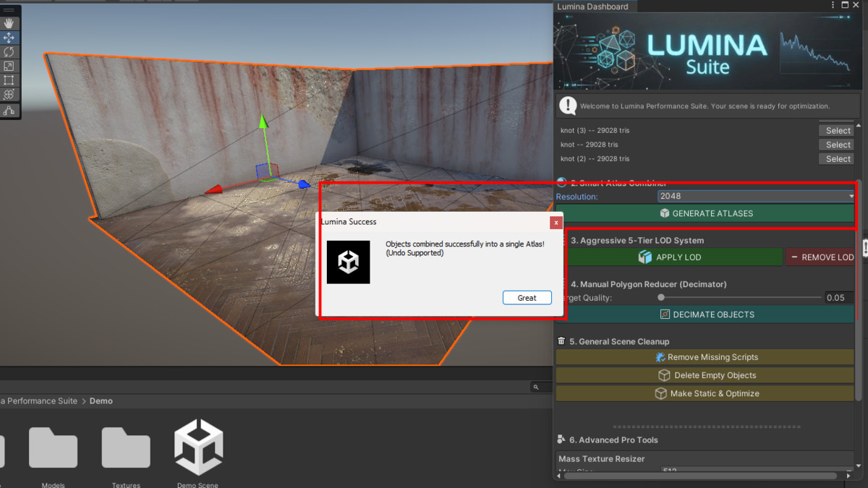
Task: Select the knot (3) object row button
Action: pos(838,130)
